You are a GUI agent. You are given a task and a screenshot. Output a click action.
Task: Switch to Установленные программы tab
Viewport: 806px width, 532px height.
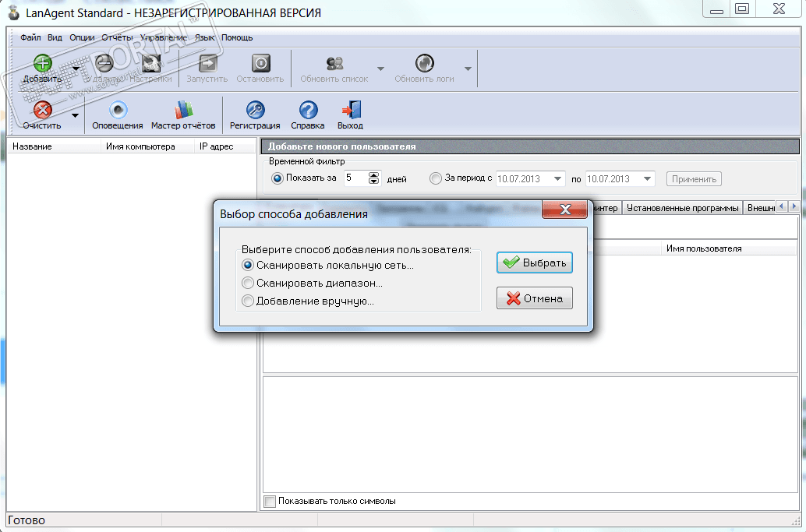(682, 208)
